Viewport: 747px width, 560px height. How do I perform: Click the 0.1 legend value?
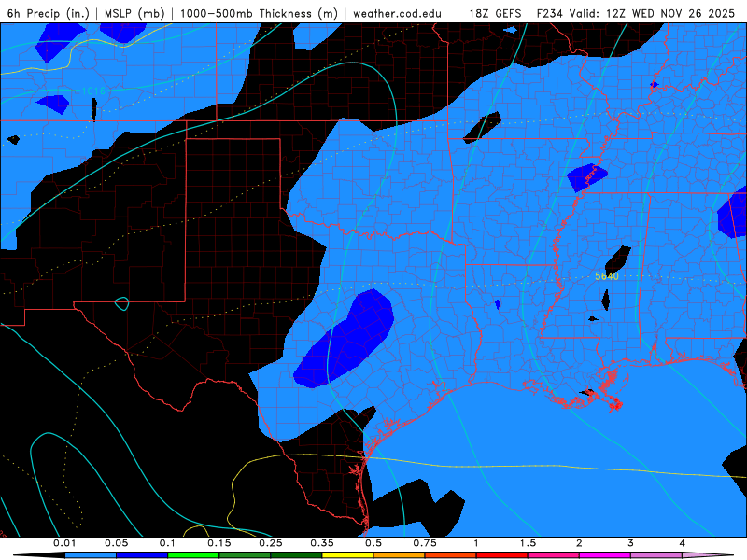coord(167,543)
